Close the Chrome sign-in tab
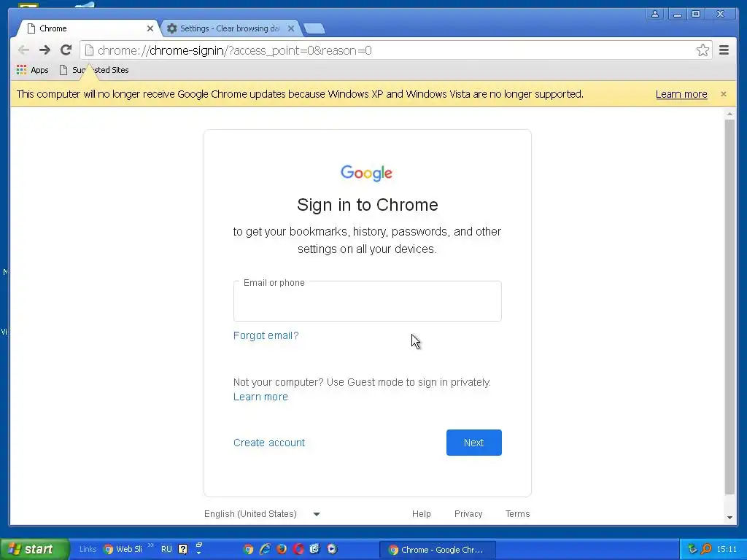 [150, 28]
